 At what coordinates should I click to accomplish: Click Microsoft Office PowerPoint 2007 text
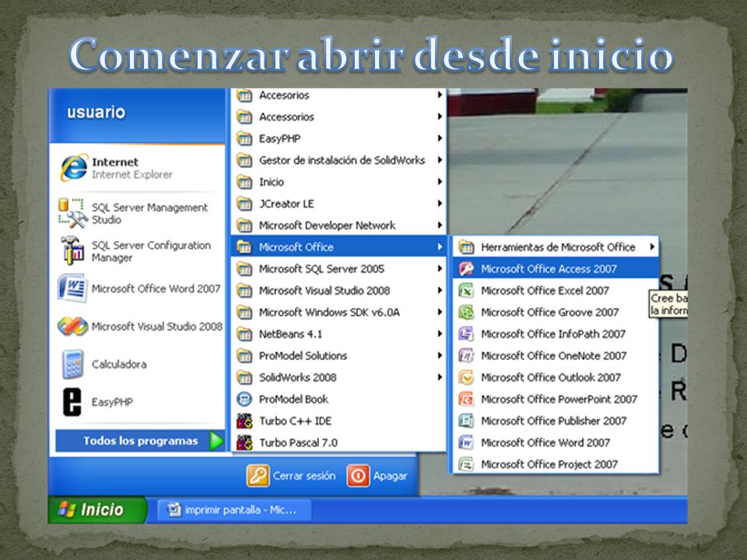[x=559, y=399]
